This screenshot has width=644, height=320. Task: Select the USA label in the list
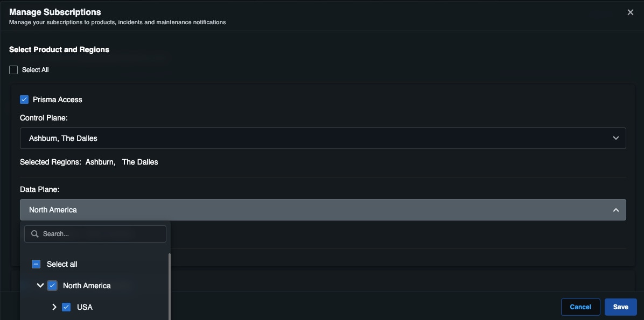click(85, 307)
